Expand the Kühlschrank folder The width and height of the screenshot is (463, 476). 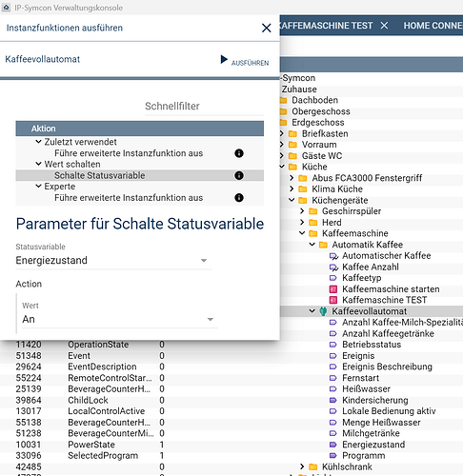302,466
